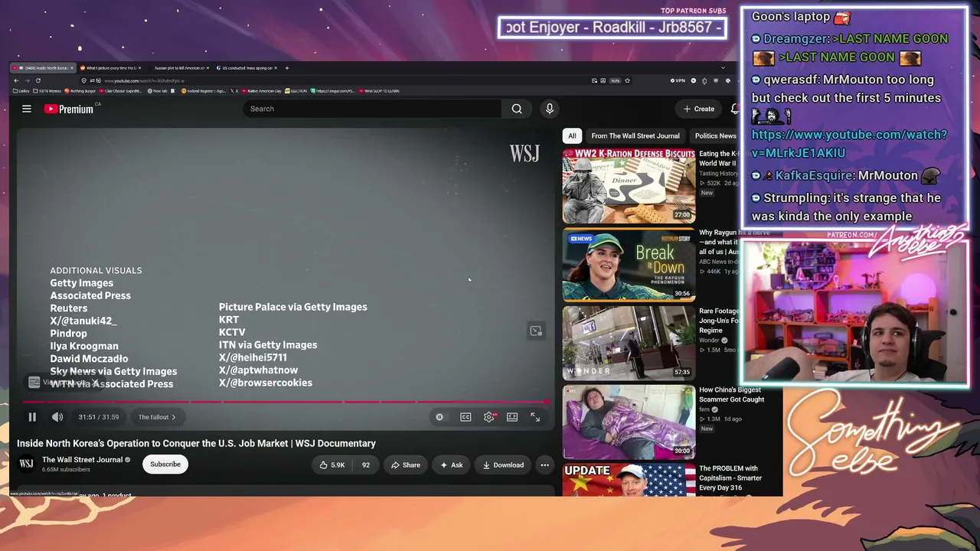This screenshot has width=980, height=551.
Task: Download the video
Action: coord(503,465)
